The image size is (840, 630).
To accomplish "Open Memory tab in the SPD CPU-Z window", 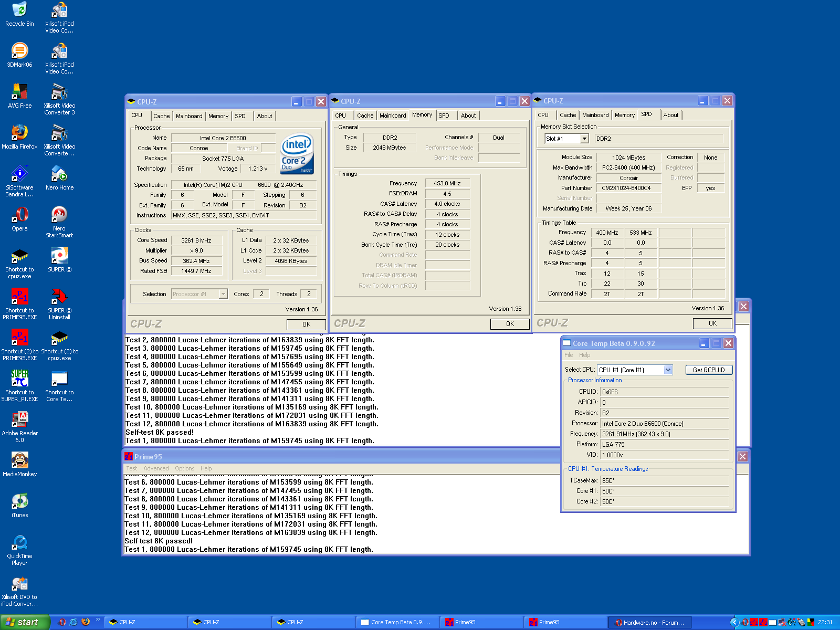I will coord(625,115).
